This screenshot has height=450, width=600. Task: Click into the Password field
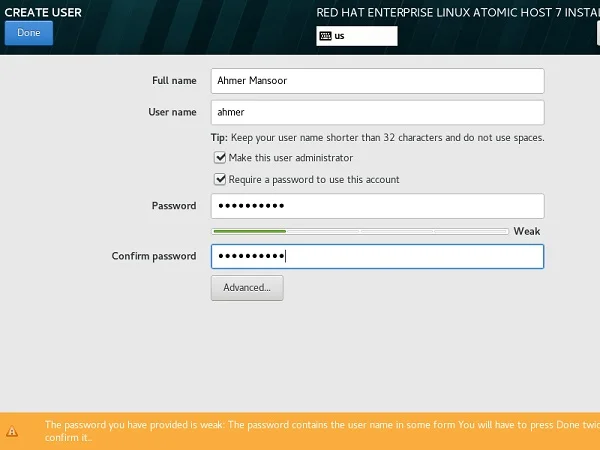click(x=377, y=206)
